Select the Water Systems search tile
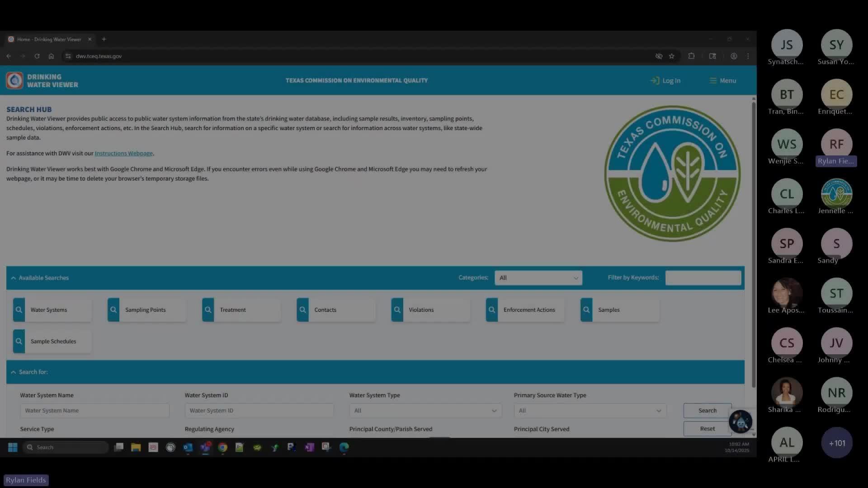The image size is (868, 488). [51, 310]
